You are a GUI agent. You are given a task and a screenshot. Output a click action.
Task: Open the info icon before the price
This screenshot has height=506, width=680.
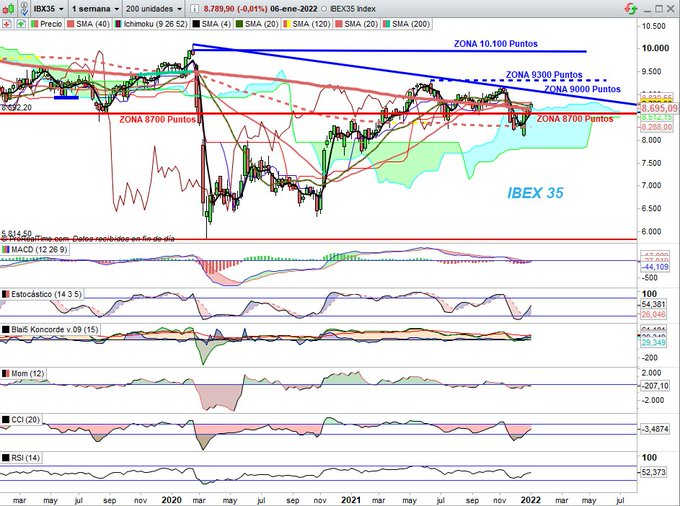coord(196,9)
